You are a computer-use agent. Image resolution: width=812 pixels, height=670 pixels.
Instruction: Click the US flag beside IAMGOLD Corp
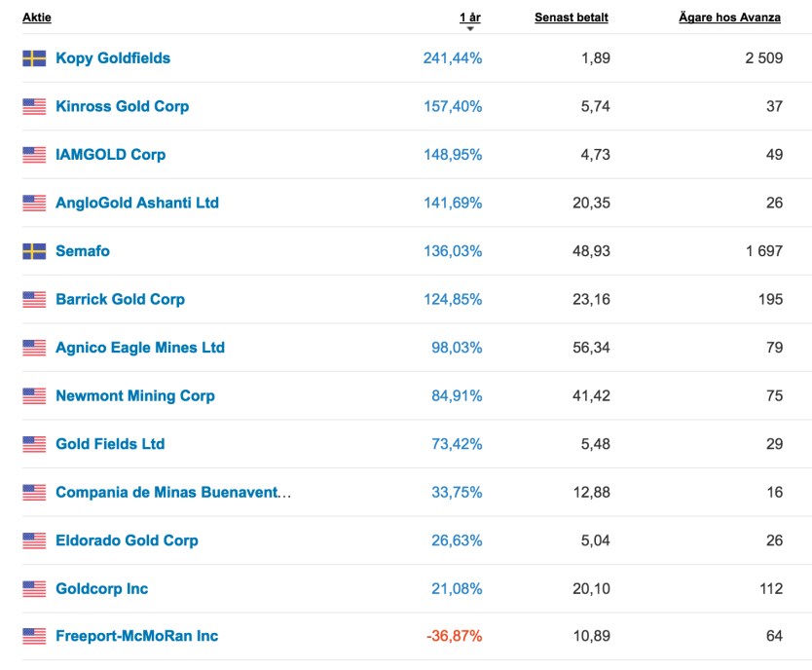coord(34,155)
